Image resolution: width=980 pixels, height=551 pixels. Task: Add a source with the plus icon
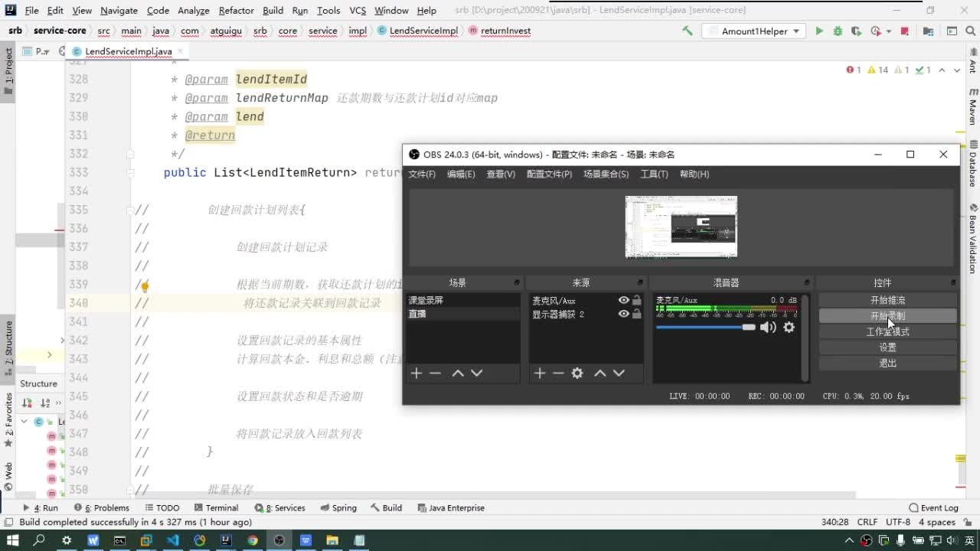[x=539, y=373]
